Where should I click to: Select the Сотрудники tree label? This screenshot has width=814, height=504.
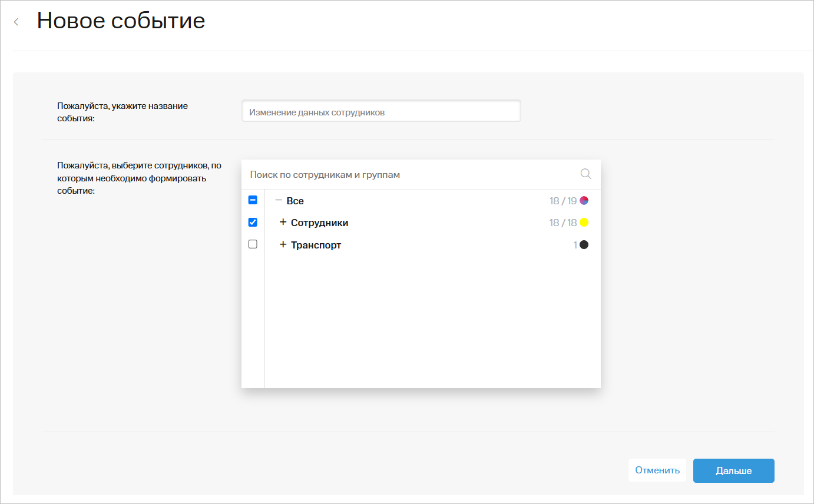point(319,223)
